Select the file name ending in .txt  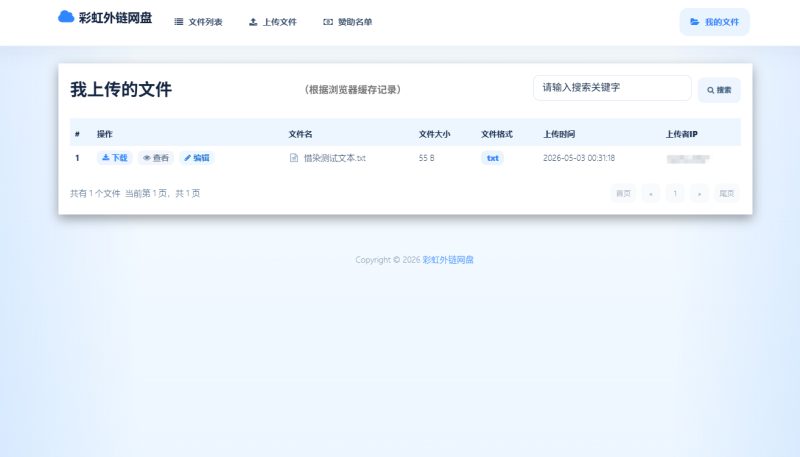(x=335, y=158)
